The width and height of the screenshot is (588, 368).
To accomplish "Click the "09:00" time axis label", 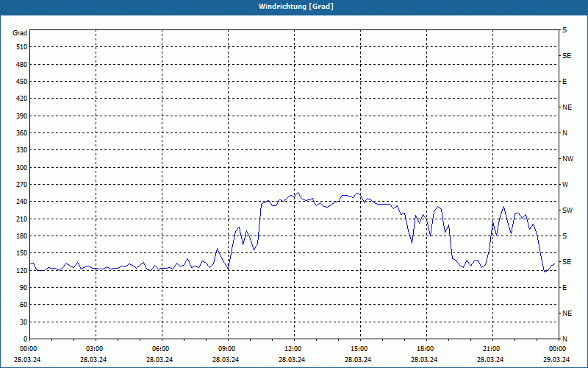I will (x=227, y=349).
